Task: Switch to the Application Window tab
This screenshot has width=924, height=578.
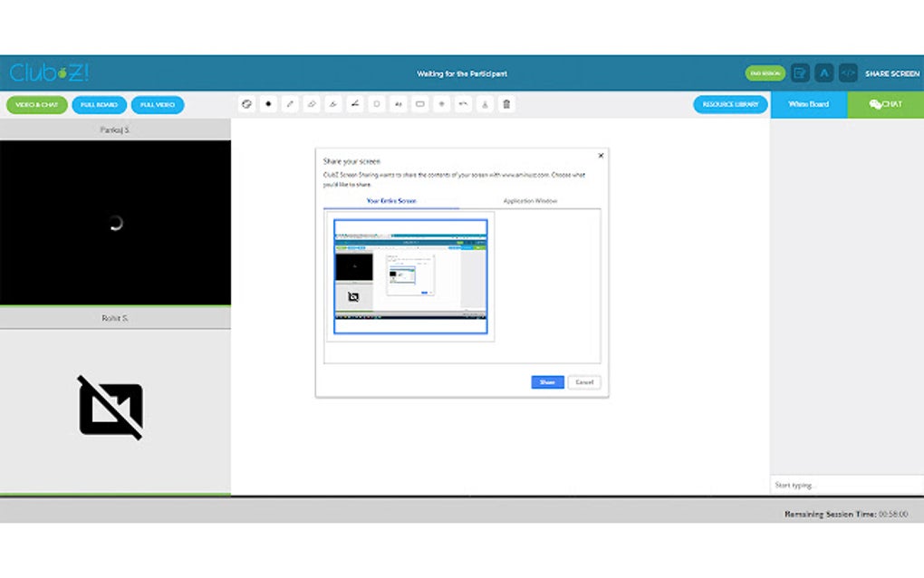Action: click(529, 200)
